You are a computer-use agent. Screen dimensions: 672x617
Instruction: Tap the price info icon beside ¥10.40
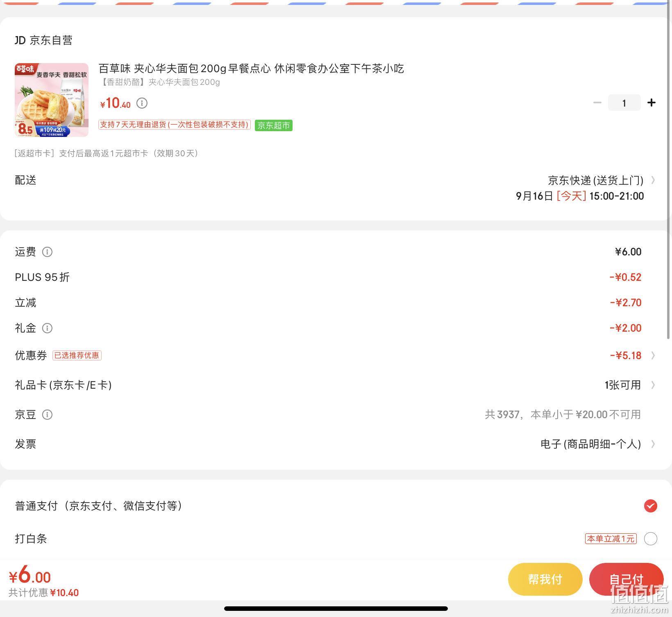pos(142,103)
